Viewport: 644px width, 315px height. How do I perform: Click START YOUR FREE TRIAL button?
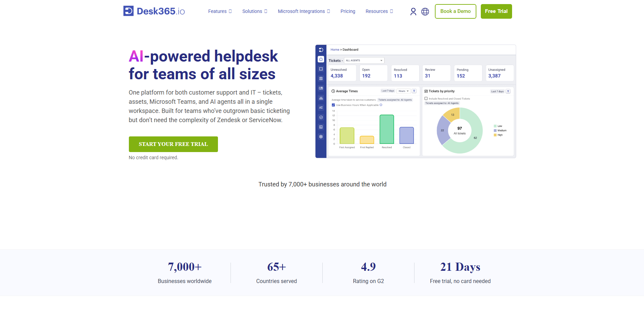coord(173,144)
